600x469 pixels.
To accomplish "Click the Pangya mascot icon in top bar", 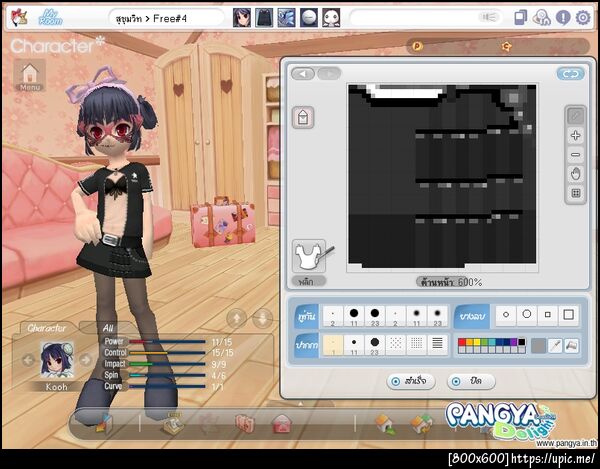I will point(18,18).
